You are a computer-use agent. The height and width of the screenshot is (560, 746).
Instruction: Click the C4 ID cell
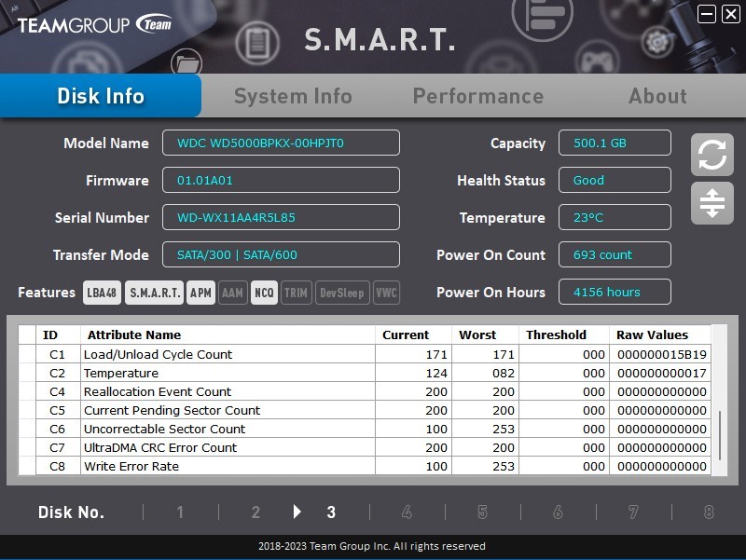click(57, 391)
